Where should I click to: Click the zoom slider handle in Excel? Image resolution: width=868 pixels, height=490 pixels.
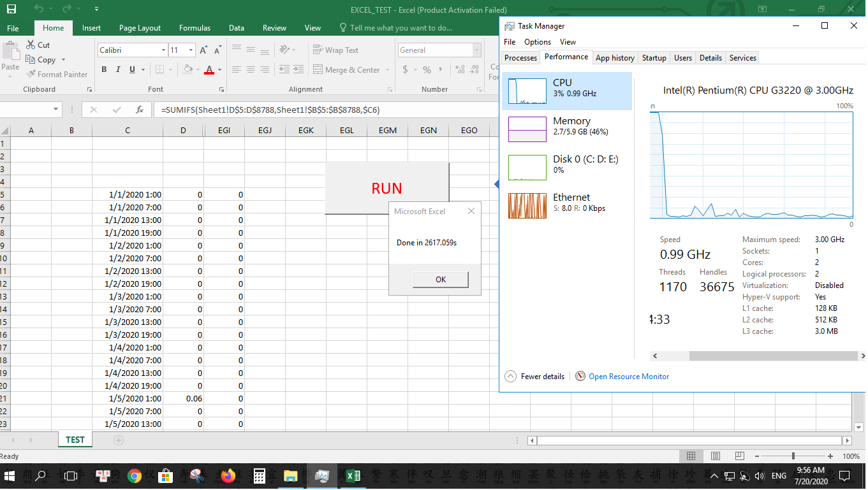(x=793, y=456)
